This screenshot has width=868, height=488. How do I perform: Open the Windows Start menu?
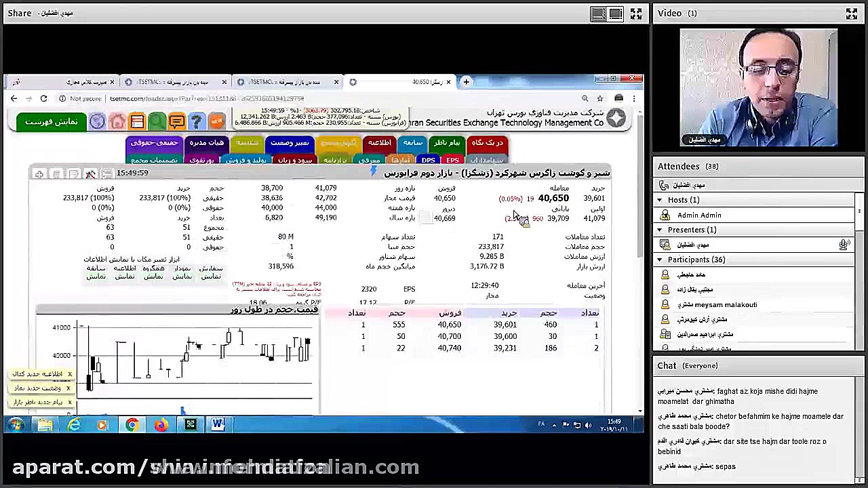coord(16,425)
